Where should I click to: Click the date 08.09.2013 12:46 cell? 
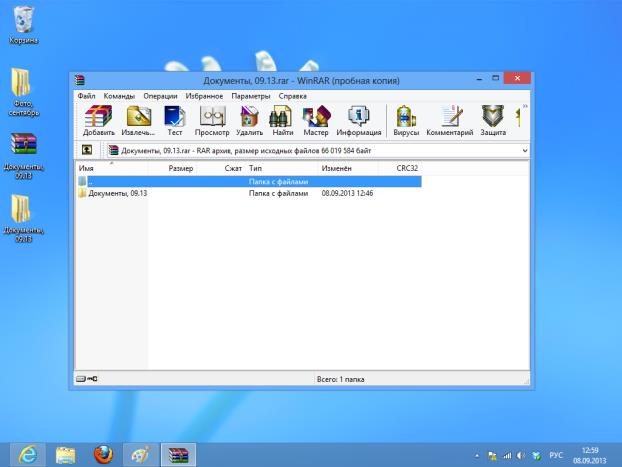(347, 193)
